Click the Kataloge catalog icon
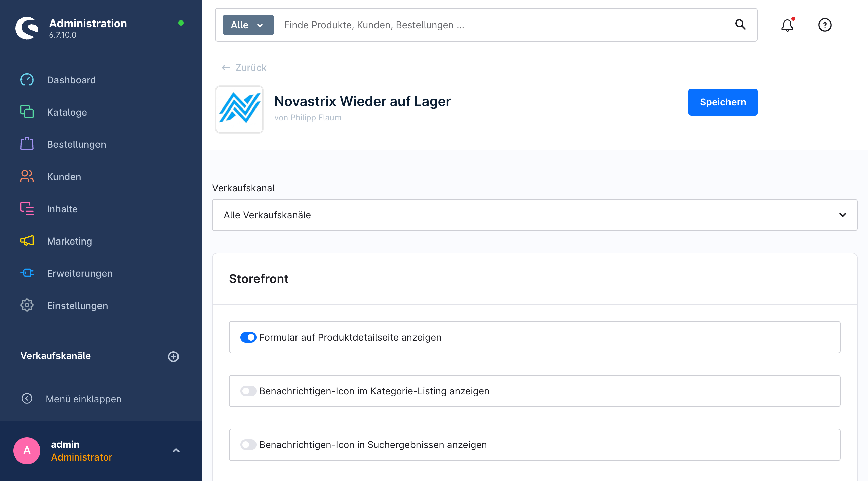868x481 pixels. pos(27,112)
